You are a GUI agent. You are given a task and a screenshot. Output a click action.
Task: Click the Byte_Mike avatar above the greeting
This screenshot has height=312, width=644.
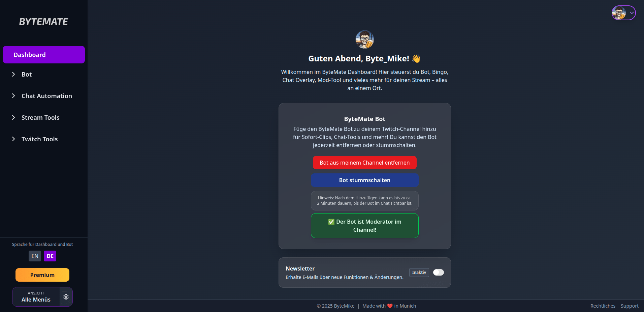[365, 39]
